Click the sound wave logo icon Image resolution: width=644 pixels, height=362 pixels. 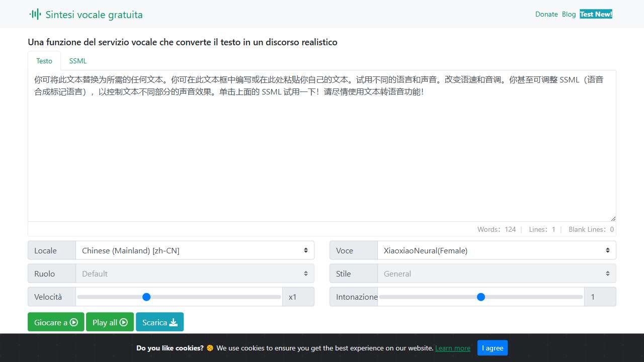pyautogui.click(x=35, y=14)
